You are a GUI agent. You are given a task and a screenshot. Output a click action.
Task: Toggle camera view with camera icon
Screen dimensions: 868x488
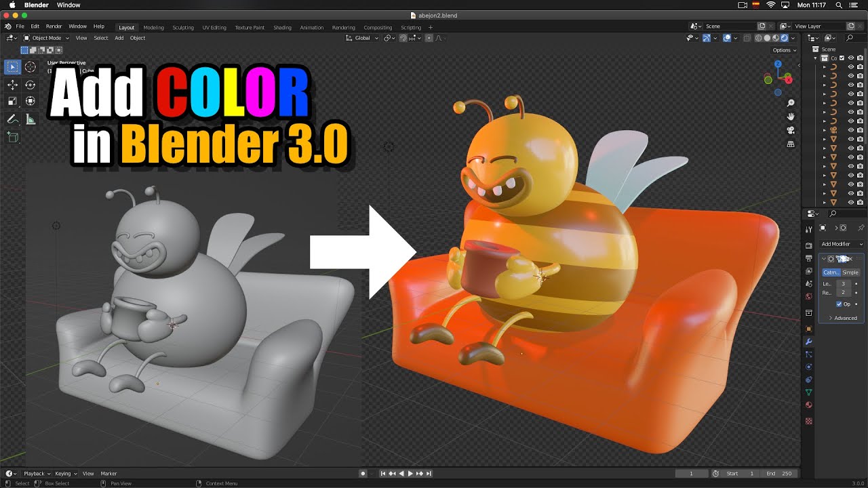[x=791, y=130]
